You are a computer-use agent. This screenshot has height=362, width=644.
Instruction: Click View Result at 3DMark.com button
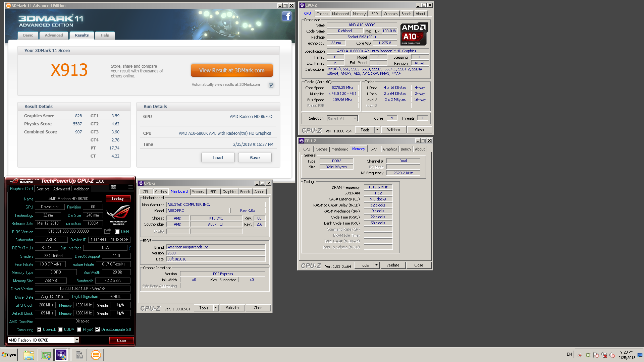pyautogui.click(x=231, y=70)
